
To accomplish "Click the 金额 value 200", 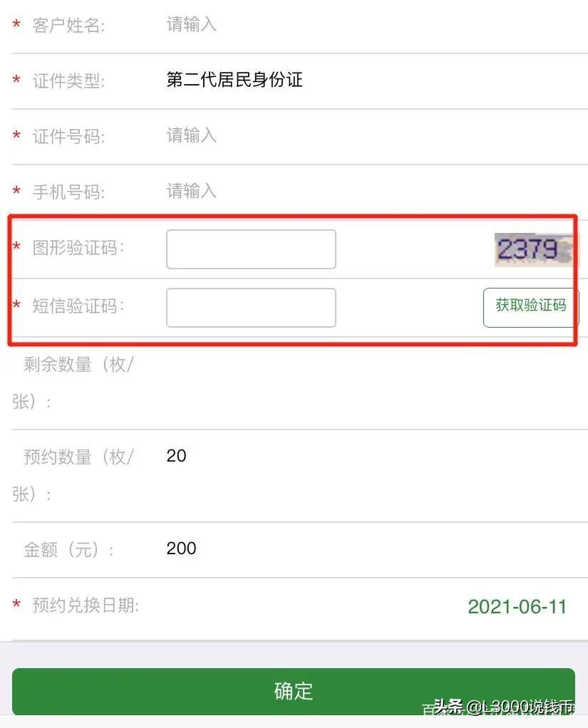I will point(181,548).
